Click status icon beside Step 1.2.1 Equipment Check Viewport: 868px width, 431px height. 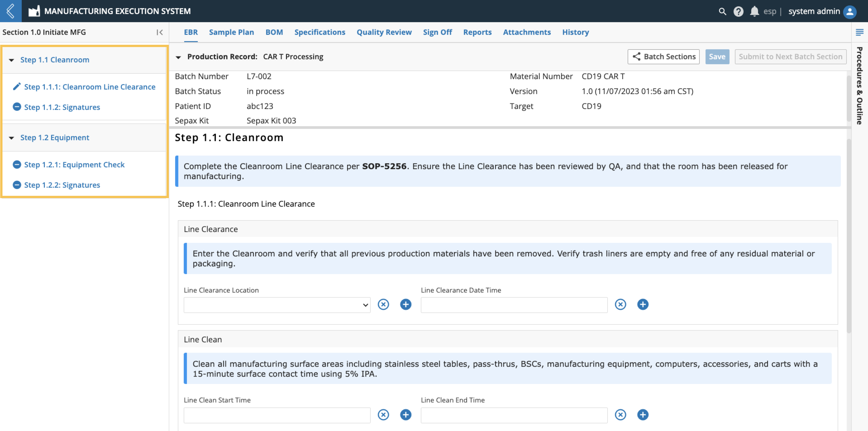[17, 165]
